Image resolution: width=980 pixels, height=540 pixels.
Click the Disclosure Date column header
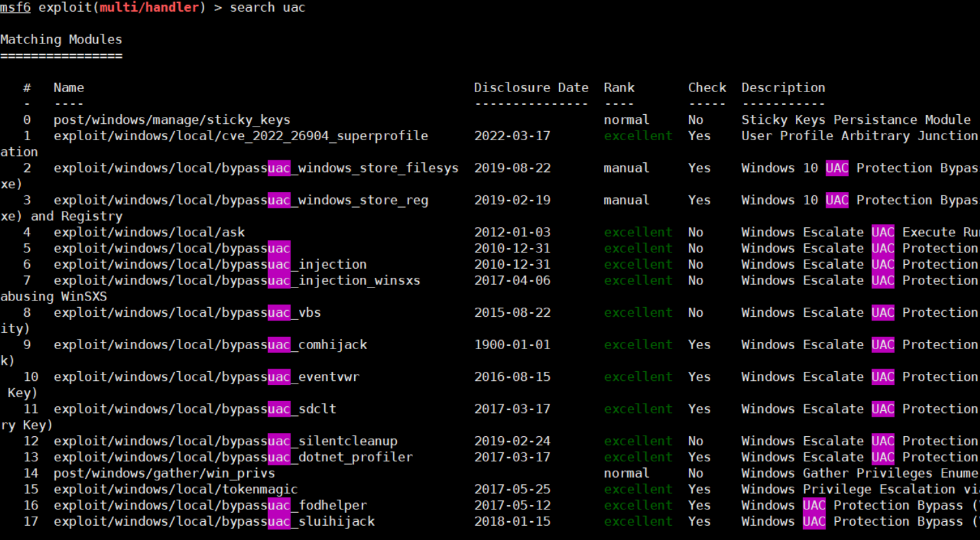(531, 88)
